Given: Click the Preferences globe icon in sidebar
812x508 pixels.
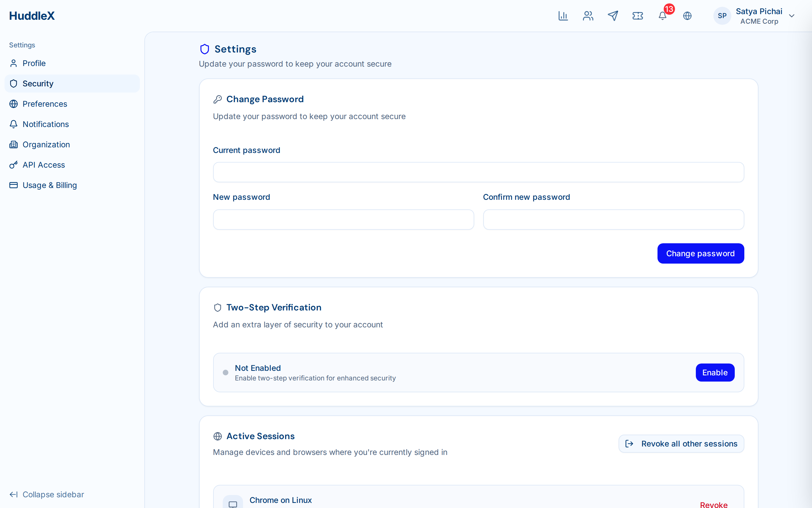Looking at the screenshot, I should coord(14,104).
